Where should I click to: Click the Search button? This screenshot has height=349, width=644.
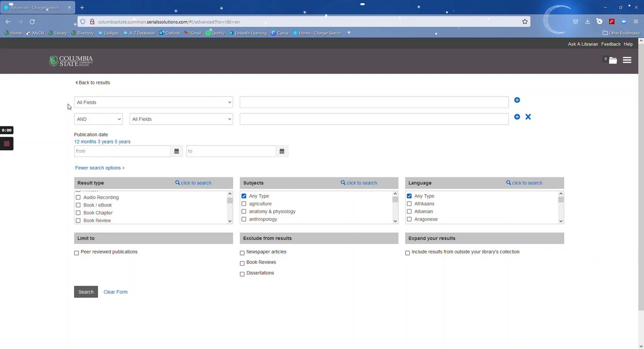[86, 292]
